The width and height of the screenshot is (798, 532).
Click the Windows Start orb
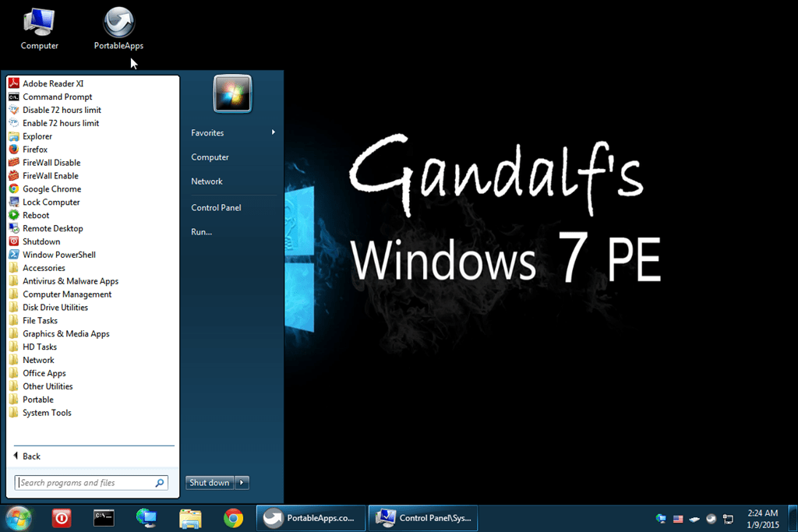pos(19,518)
